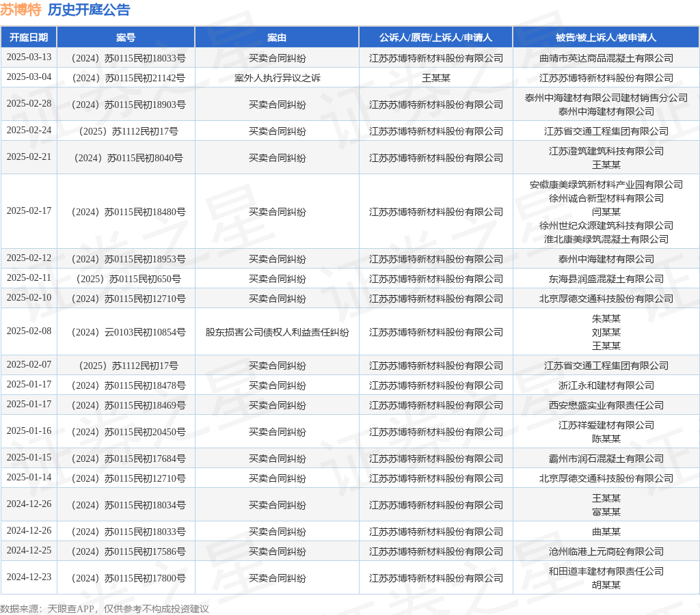Click the date 2025-02-11

click(29, 277)
